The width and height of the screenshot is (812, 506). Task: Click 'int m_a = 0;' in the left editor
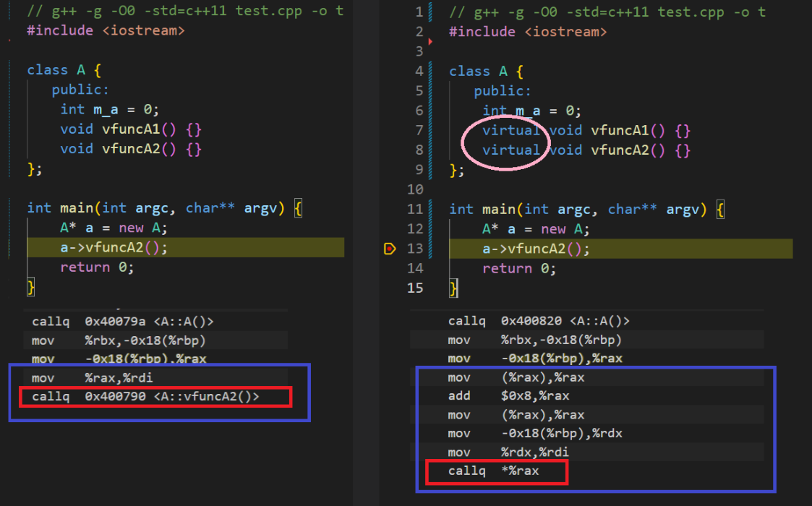tap(109, 109)
